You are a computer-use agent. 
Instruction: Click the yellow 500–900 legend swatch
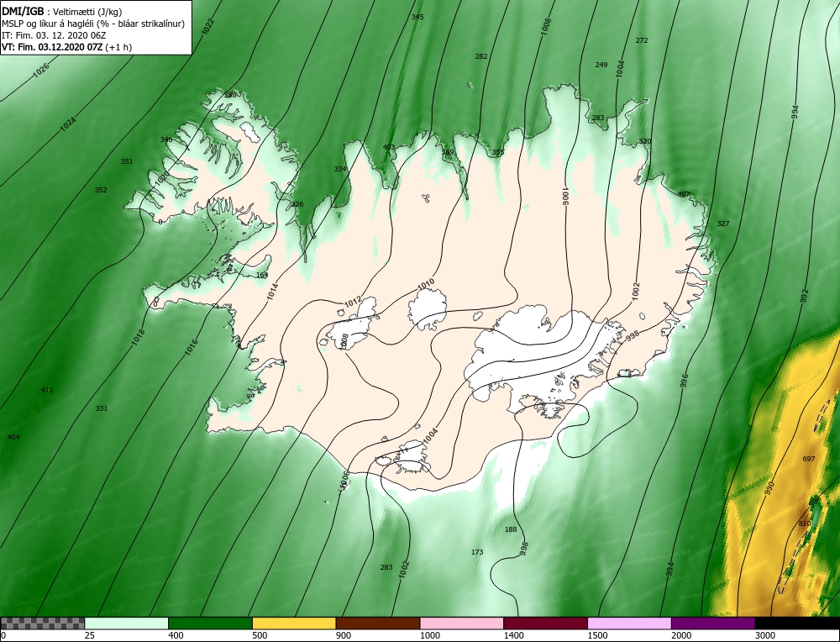click(x=294, y=624)
